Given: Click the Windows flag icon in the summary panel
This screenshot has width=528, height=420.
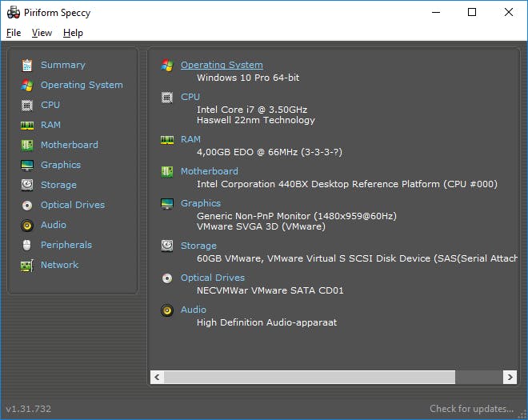Looking at the screenshot, I should [x=167, y=65].
